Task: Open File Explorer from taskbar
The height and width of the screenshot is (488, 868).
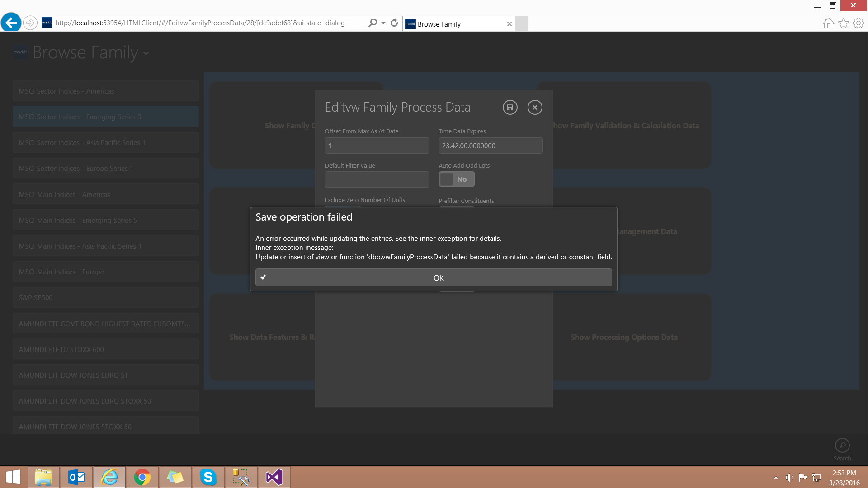Action: 43,477
